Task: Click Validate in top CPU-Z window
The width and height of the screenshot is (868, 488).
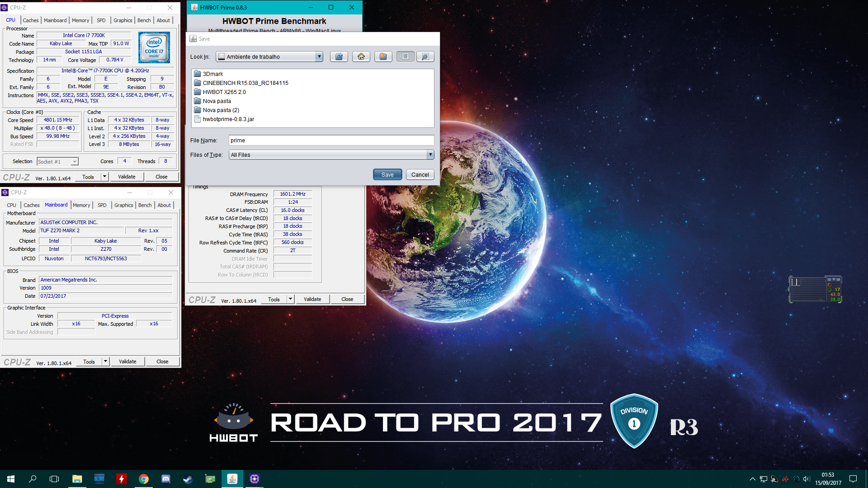Action: coord(127,177)
